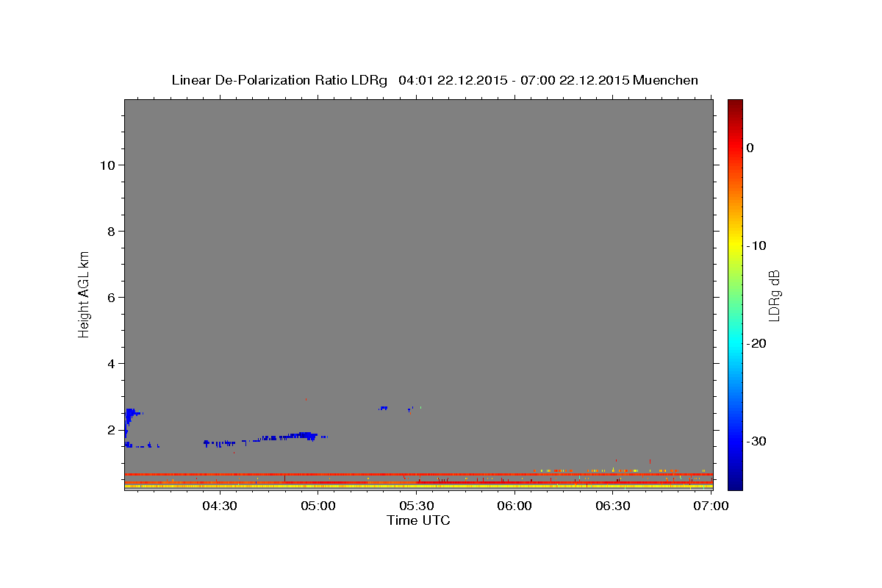Viewport: 882px width, 588px height.
Task: Click the 'LDRg dB' colorbar label
Action: (x=774, y=295)
